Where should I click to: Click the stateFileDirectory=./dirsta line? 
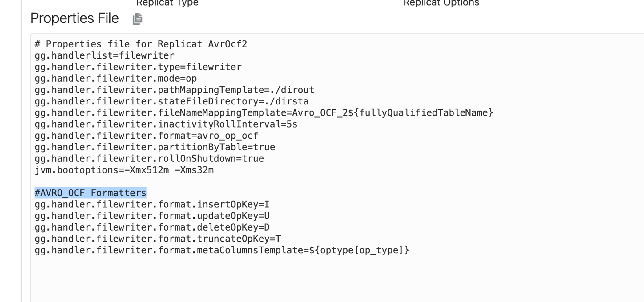point(171,101)
